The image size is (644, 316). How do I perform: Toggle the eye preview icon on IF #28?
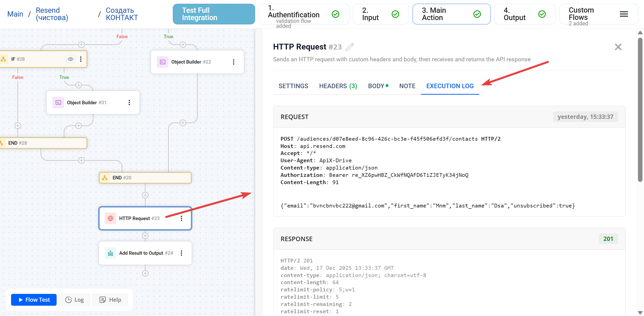tap(70, 59)
